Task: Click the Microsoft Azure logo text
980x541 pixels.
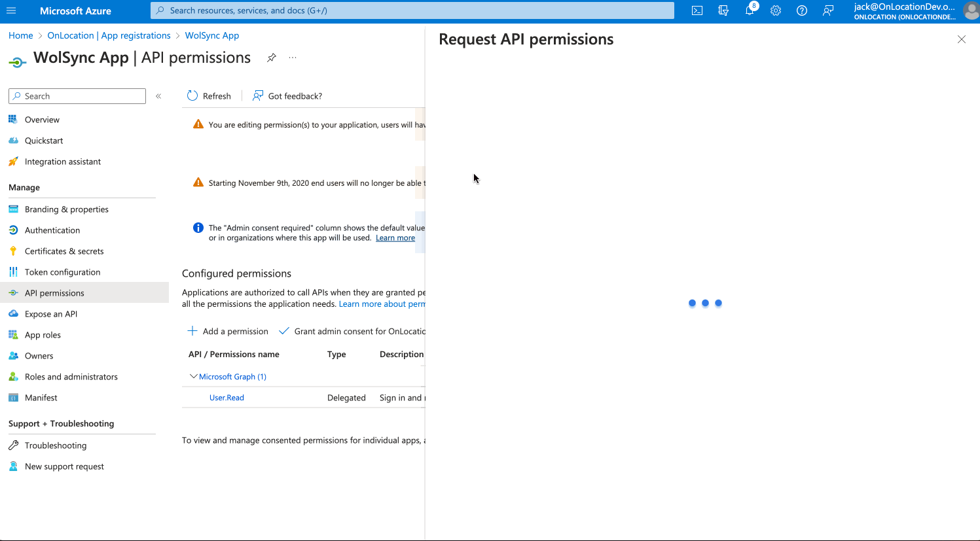Action: point(75,10)
